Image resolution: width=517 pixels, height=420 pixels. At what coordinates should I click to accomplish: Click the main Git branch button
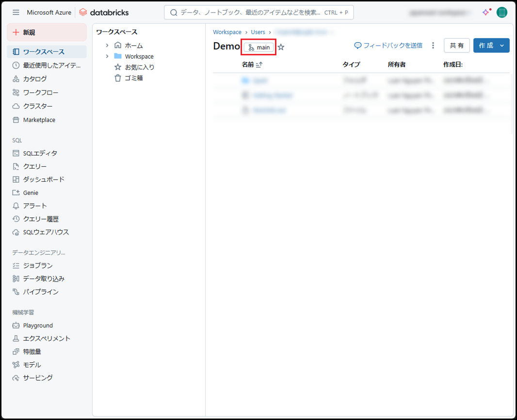(x=259, y=47)
